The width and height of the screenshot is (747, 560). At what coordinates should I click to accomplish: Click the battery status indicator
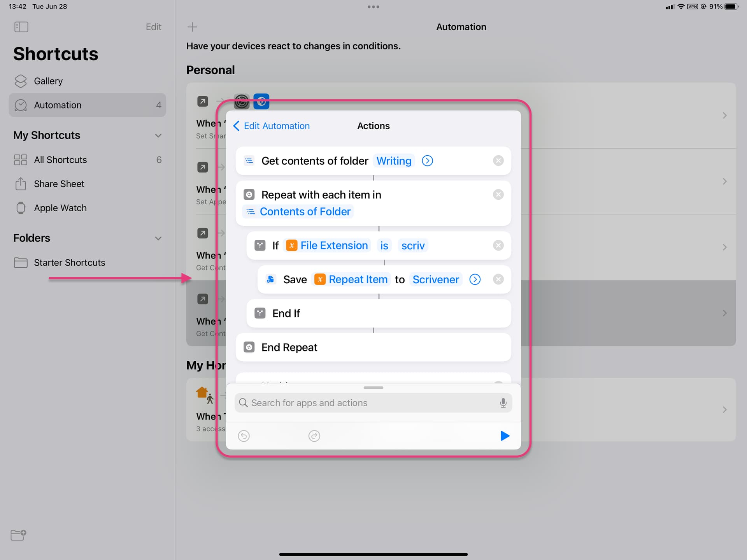[731, 7]
